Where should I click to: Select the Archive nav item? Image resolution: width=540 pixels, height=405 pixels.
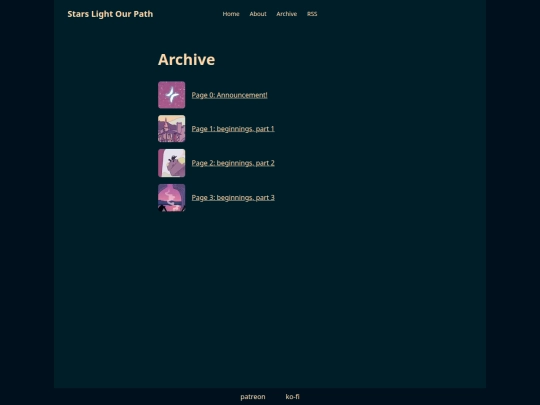(287, 14)
